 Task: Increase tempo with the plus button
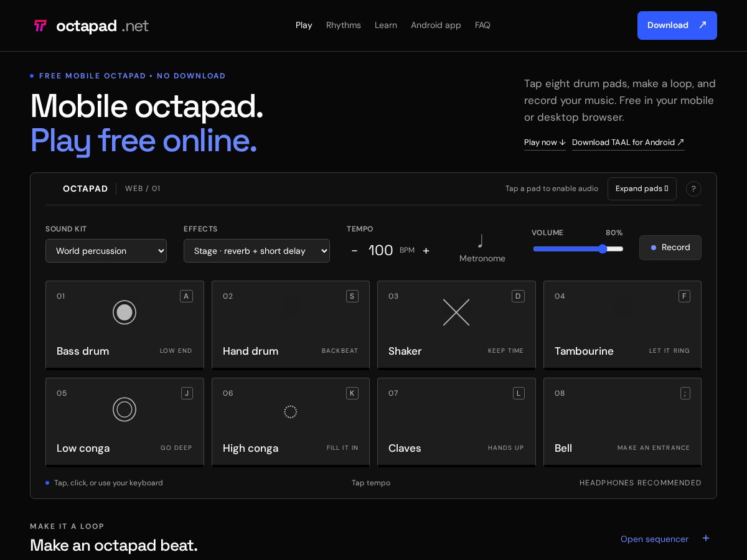[426, 250]
